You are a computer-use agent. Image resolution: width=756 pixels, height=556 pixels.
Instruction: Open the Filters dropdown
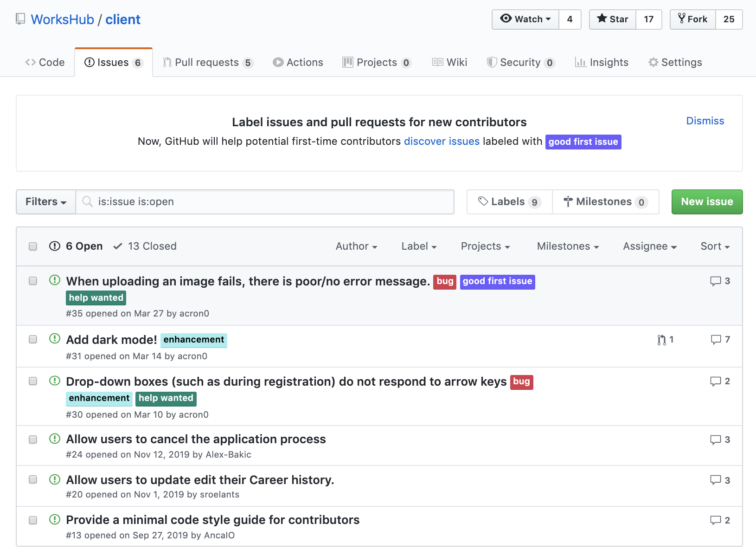pos(46,202)
